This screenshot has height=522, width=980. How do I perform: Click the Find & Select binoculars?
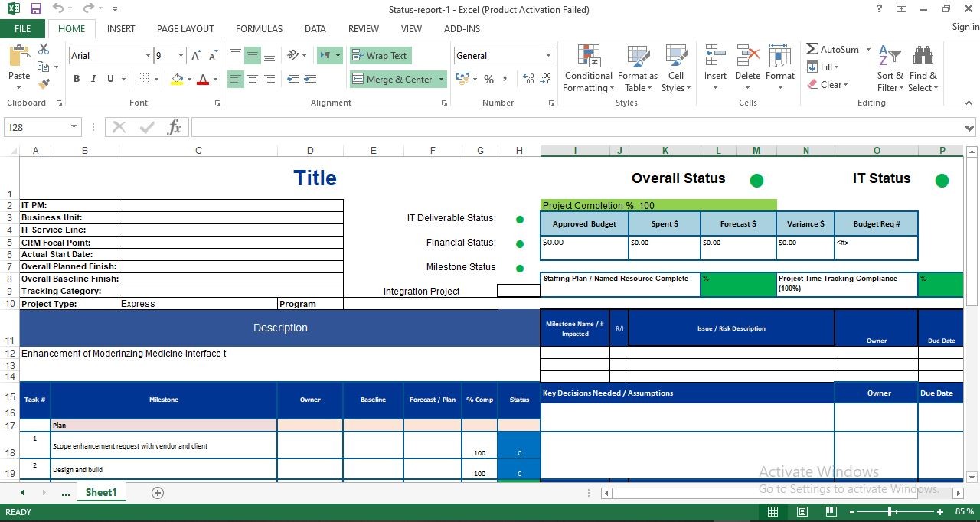coord(923,69)
